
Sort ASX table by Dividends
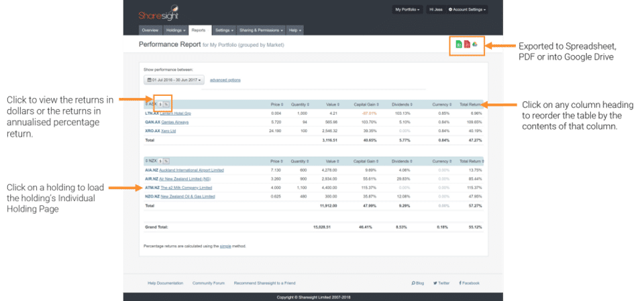click(402, 105)
